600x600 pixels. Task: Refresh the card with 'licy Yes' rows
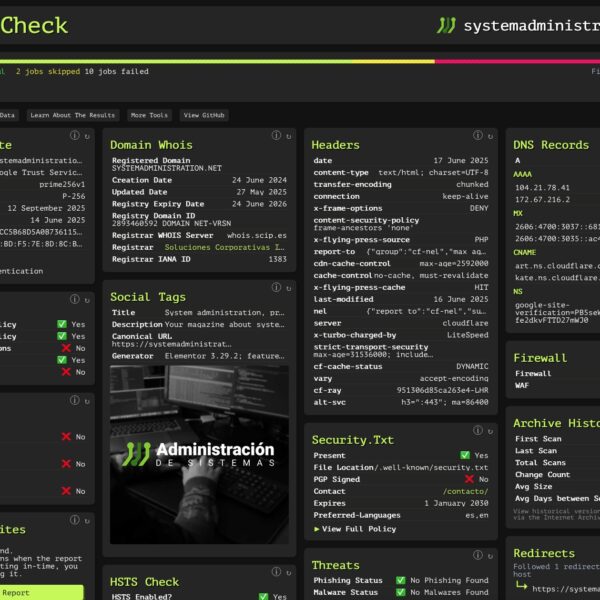coord(87,300)
